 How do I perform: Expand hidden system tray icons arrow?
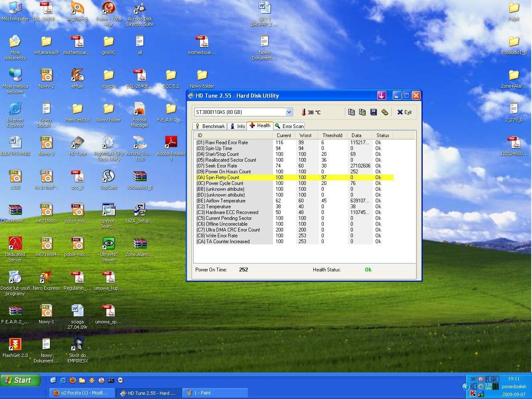click(x=465, y=387)
